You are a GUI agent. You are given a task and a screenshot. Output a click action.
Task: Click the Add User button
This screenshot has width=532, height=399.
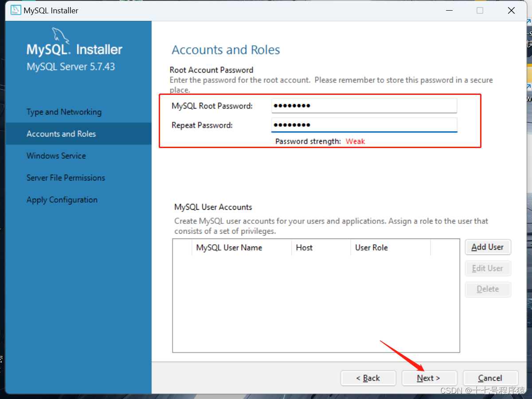tap(488, 247)
